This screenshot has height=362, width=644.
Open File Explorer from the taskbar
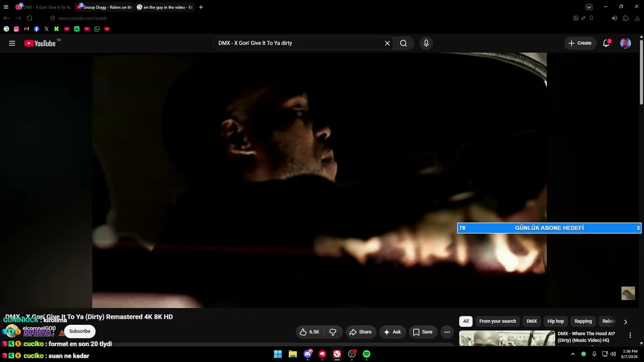[293, 354]
